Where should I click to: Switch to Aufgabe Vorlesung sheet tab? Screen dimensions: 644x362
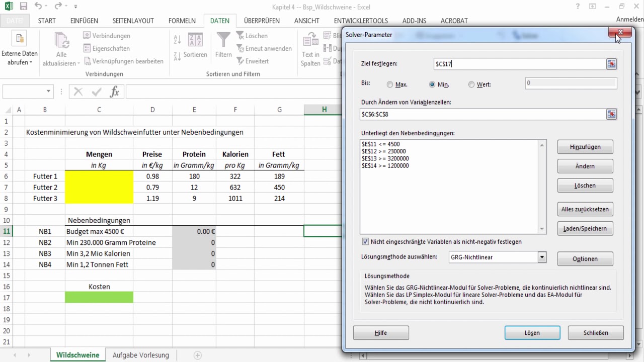click(x=141, y=355)
